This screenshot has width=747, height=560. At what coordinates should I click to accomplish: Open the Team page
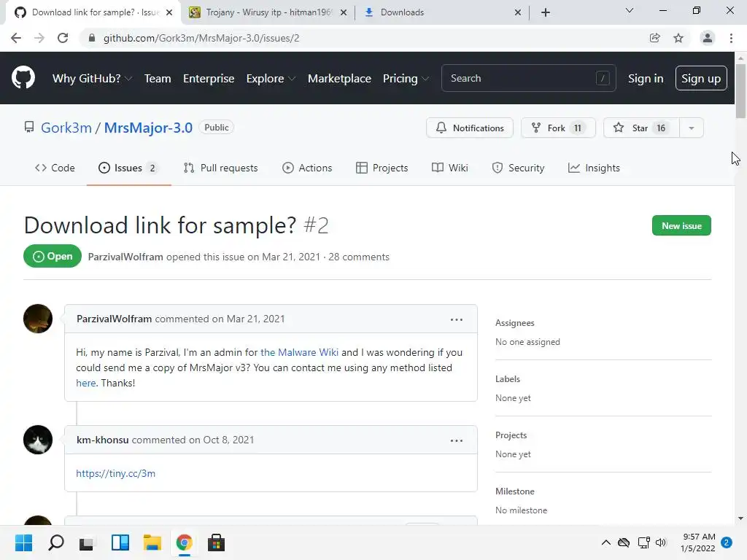tap(158, 79)
